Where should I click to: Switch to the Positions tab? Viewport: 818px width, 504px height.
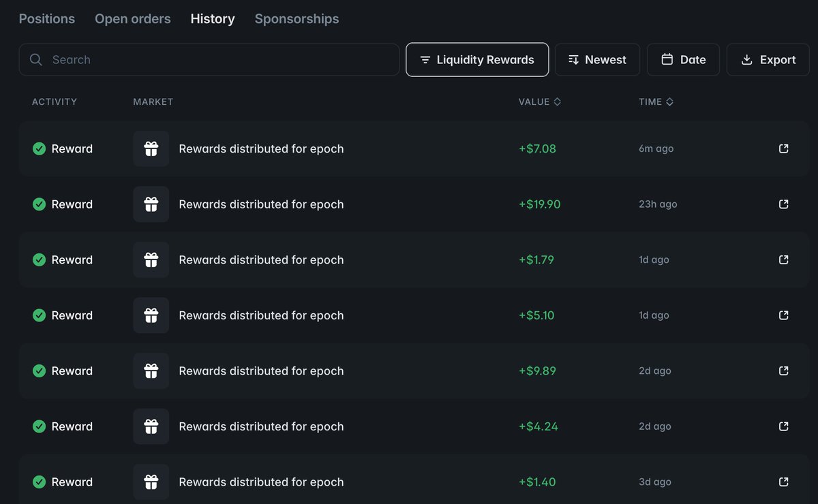47,19
